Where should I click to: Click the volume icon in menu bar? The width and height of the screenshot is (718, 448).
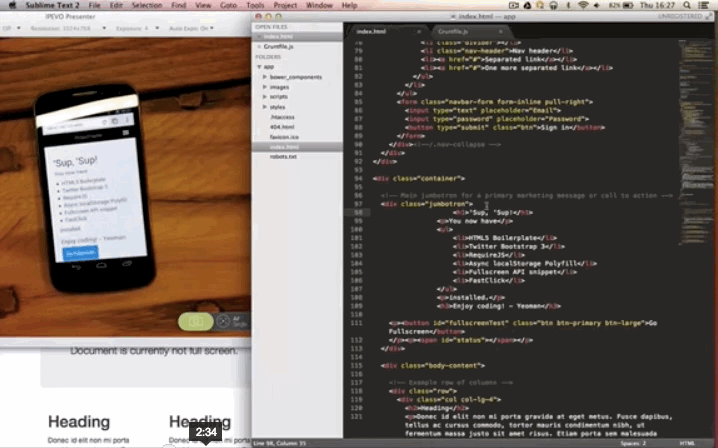tap(597, 5)
